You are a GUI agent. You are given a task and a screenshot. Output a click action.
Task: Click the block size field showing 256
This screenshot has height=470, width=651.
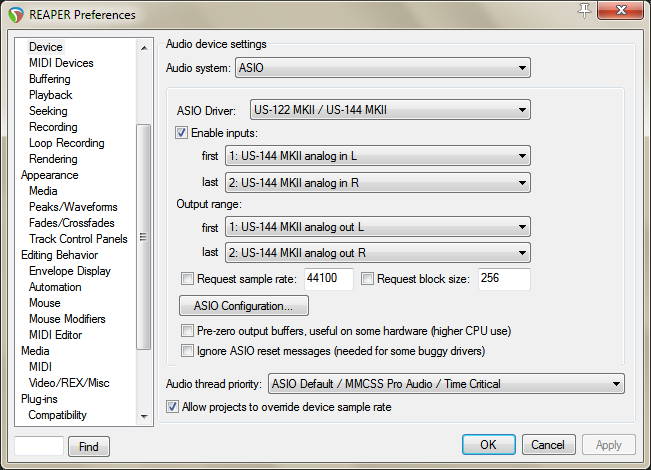(x=504, y=279)
